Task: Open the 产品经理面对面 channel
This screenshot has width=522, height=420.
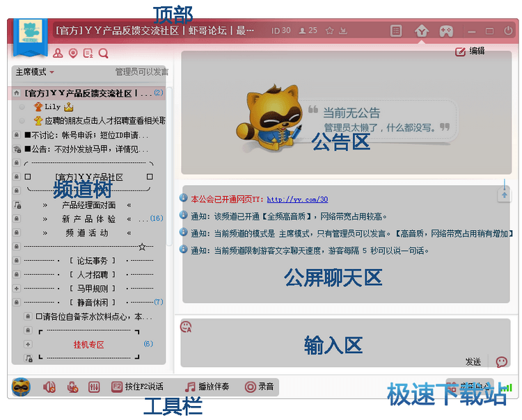Action: coord(88,205)
